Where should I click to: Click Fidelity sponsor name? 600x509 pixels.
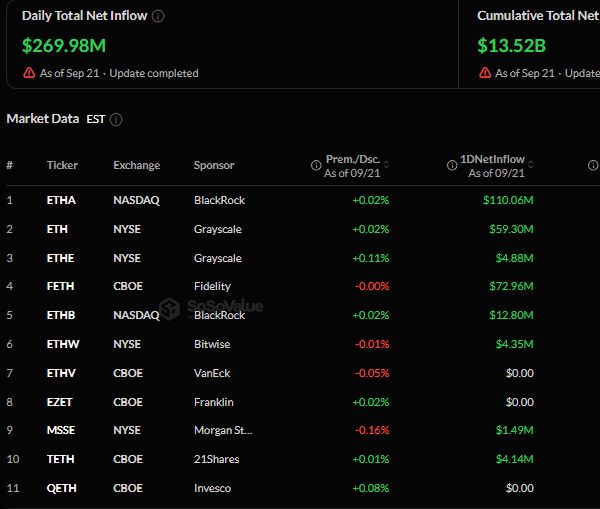pyautogui.click(x=212, y=286)
